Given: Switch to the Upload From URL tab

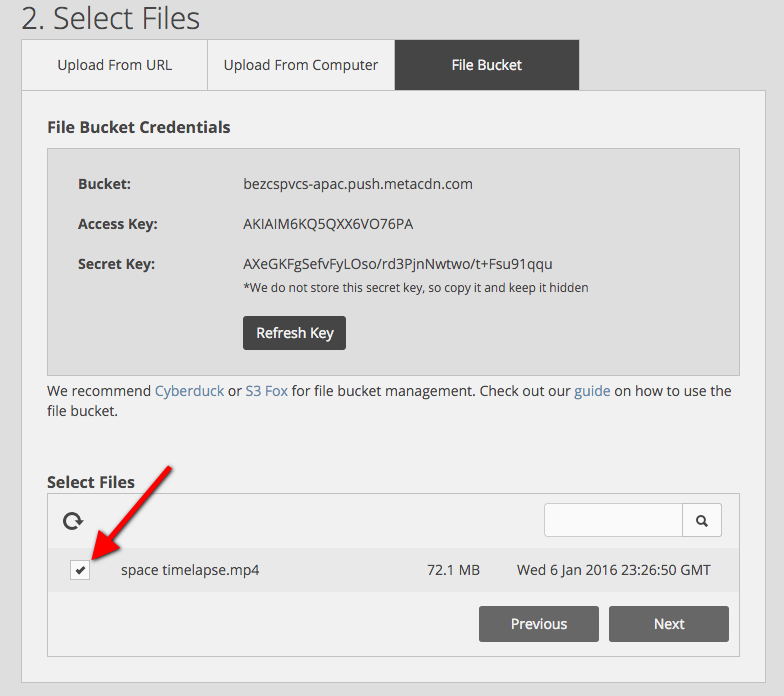Looking at the screenshot, I should (x=114, y=65).
